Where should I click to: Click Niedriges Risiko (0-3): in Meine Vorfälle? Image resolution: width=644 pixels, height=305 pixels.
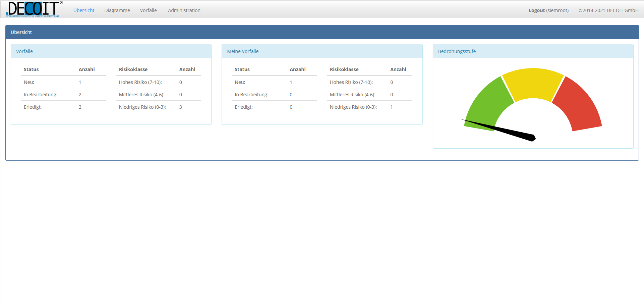[353, 107]
